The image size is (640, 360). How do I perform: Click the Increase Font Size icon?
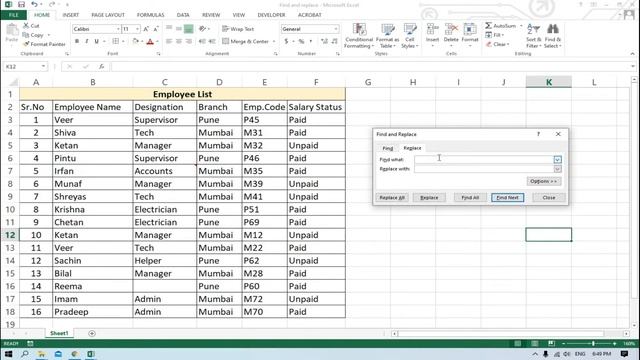(x=146, y=29)
